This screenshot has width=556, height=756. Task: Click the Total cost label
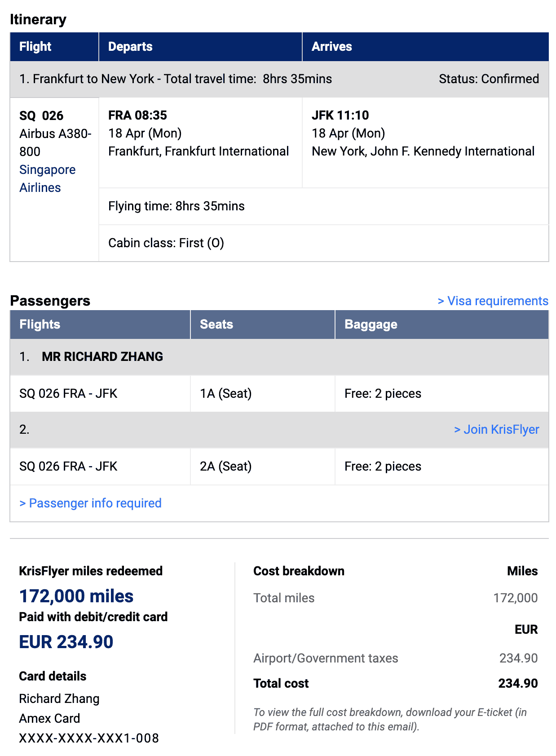tap(281, 683)
